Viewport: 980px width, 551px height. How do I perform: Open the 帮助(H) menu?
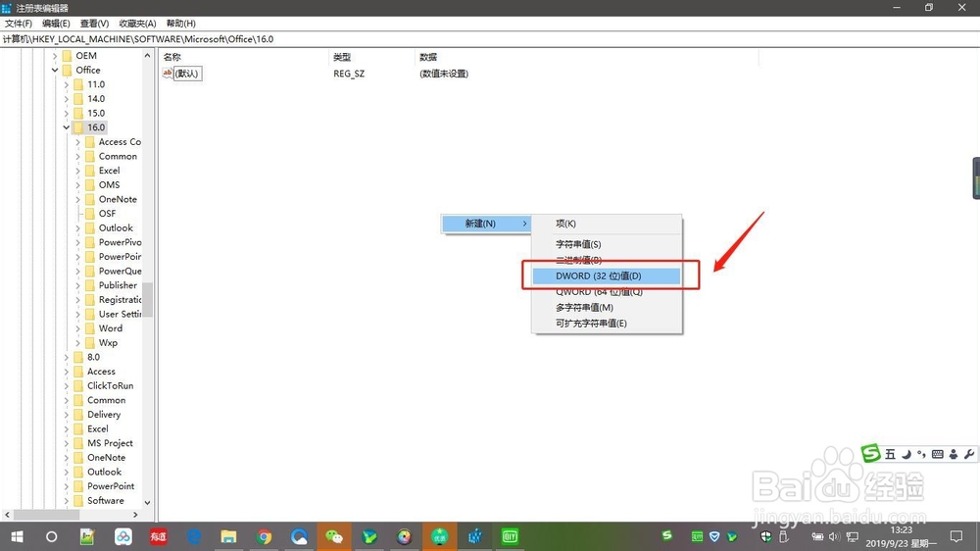coord(180,24)
